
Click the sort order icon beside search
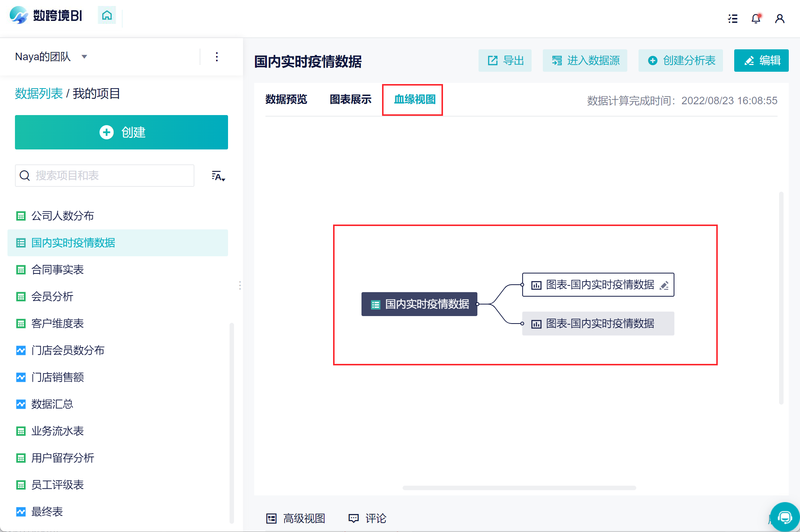tap(218, 176)
